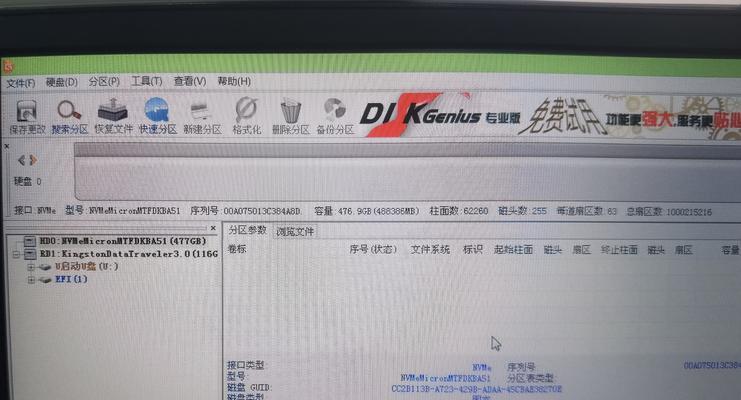Click 分区表类型 label in details

tap(530, 378)
